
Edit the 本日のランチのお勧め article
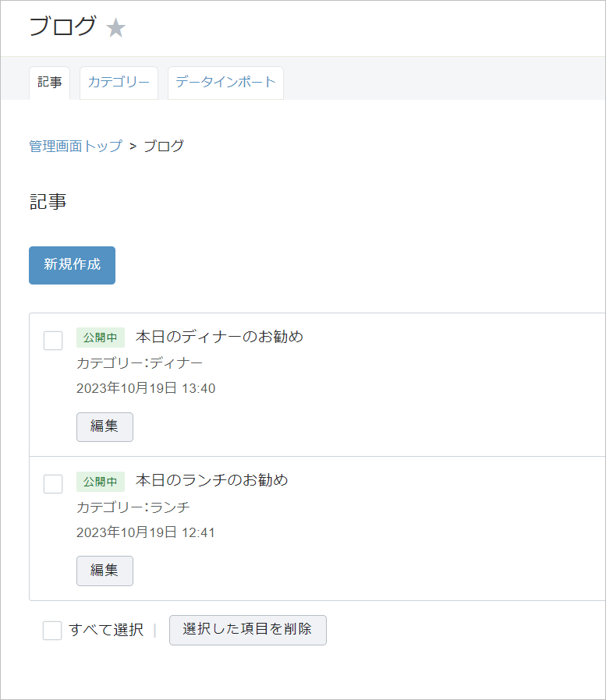pyautogui.click(x=105, y=571)
